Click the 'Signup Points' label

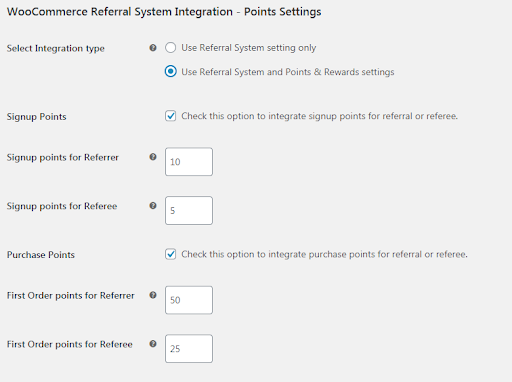coord(37,117)
